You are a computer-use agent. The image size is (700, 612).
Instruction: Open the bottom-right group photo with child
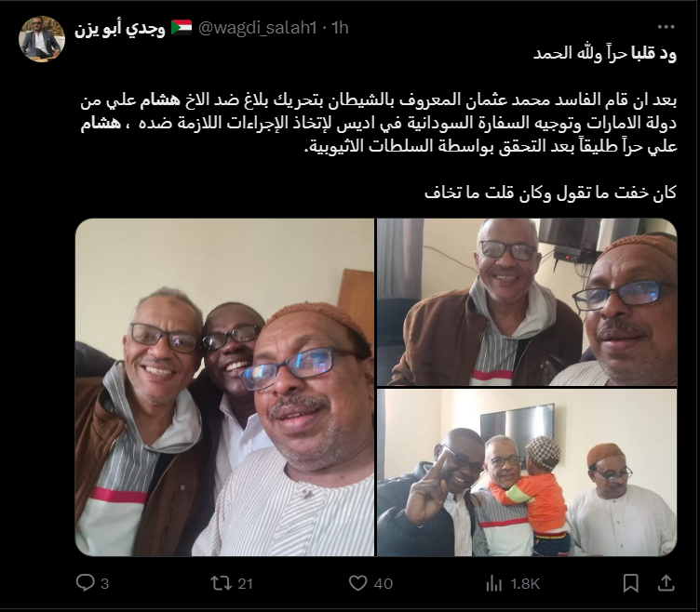pos(527,472)
